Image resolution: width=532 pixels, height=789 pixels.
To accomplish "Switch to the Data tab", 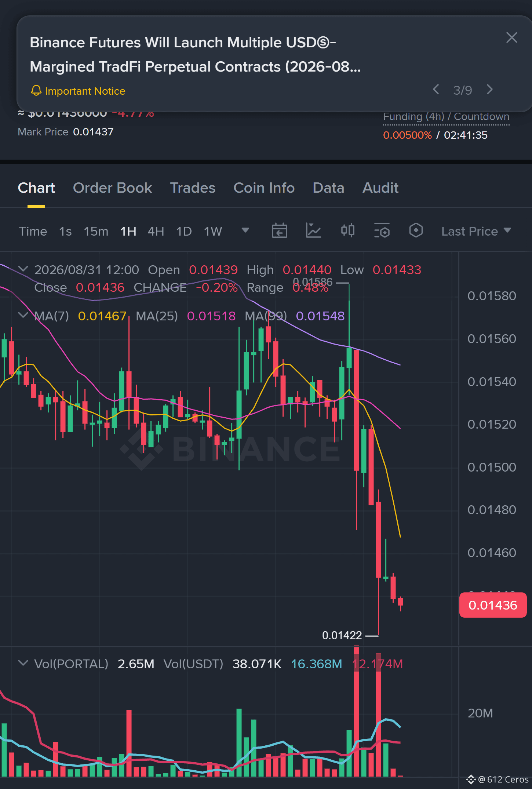I will click(328, 188).
